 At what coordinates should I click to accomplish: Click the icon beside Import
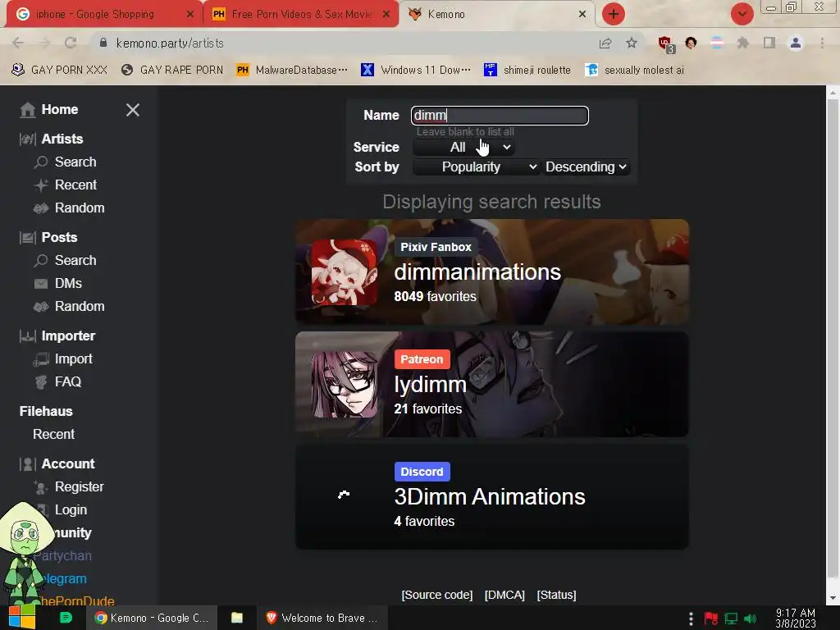(x=41, y=359)
